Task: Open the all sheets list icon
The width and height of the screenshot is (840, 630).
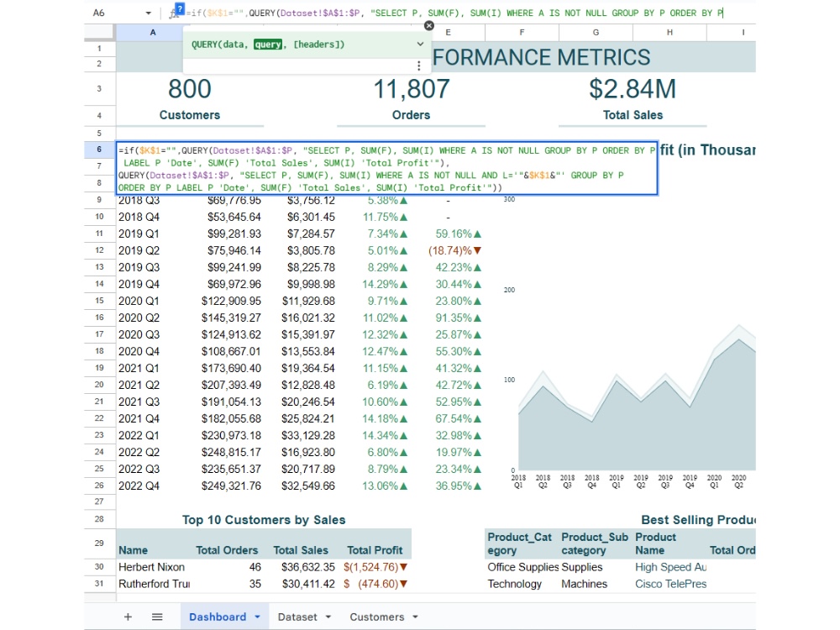Action: [157, 617]
